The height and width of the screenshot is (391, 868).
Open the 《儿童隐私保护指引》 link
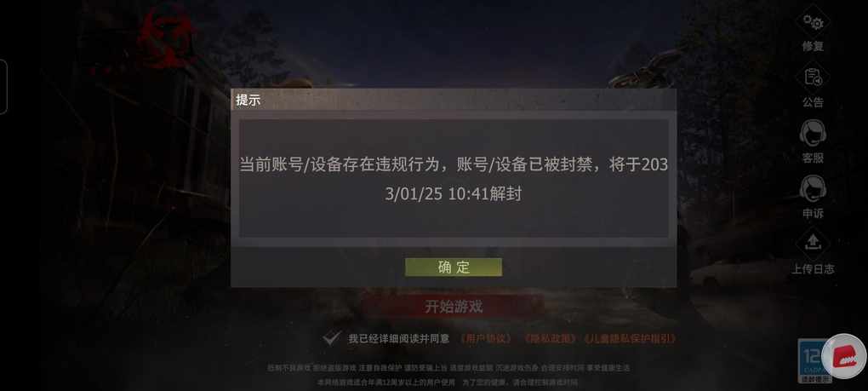coord(631,338)
